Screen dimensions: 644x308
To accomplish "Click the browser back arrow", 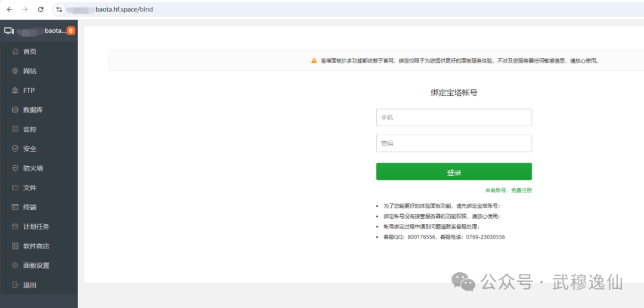I will pyautogui.click(x=10, y=9).
